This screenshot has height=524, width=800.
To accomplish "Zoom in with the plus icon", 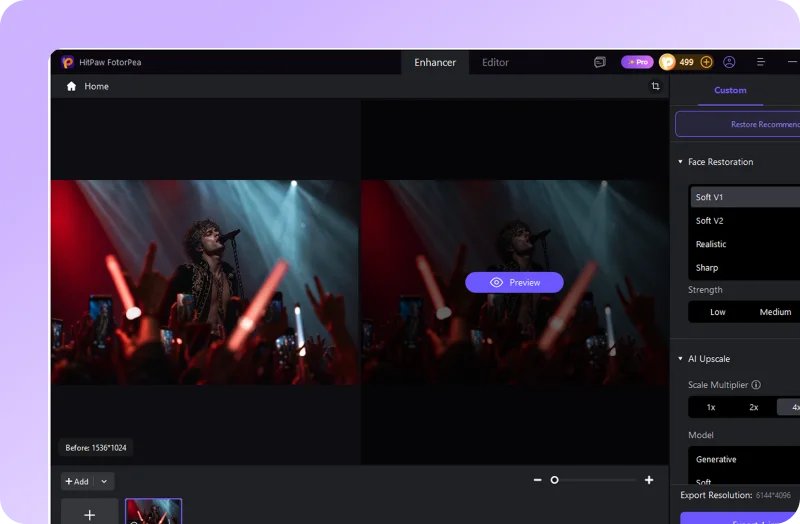I will [649, 480].
